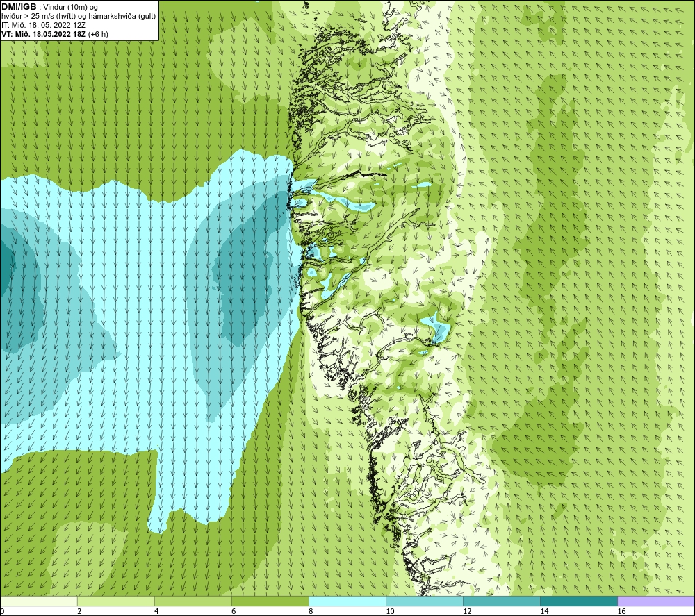Click the purple legend swatch above 16 m/s

click(x=656, y=601)
